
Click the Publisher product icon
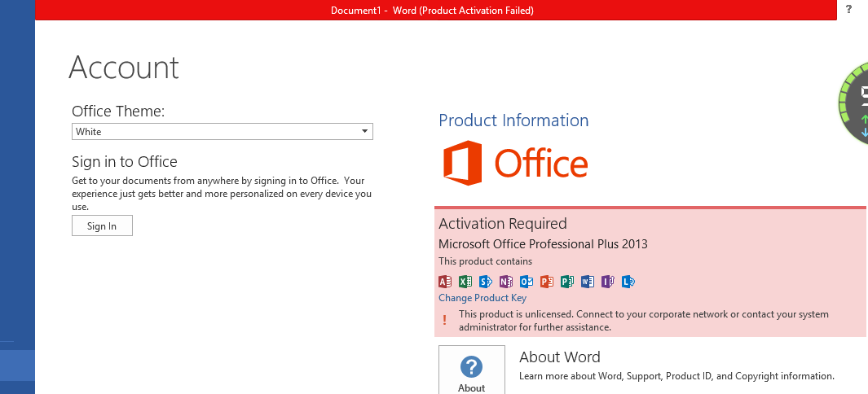click(567, 282)
